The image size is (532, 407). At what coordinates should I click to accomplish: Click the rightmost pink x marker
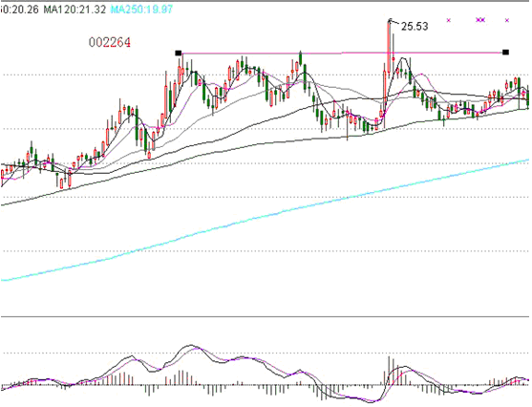coord(507,20)
